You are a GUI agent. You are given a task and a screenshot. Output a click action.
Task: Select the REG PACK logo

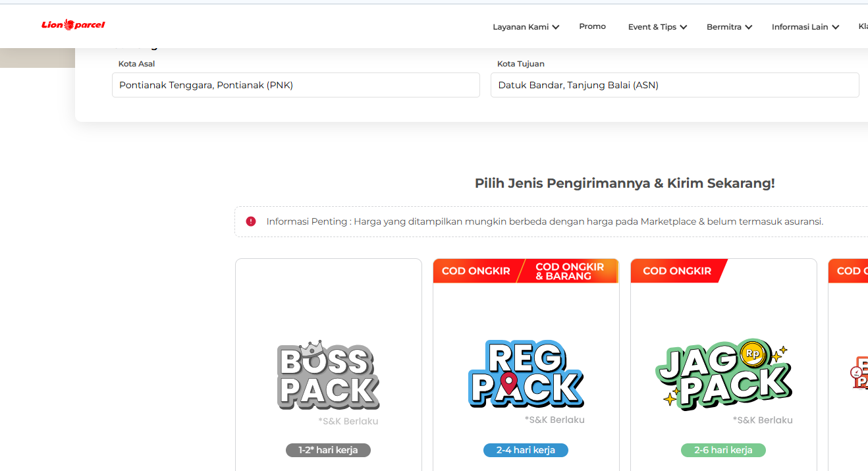point(526,374)
